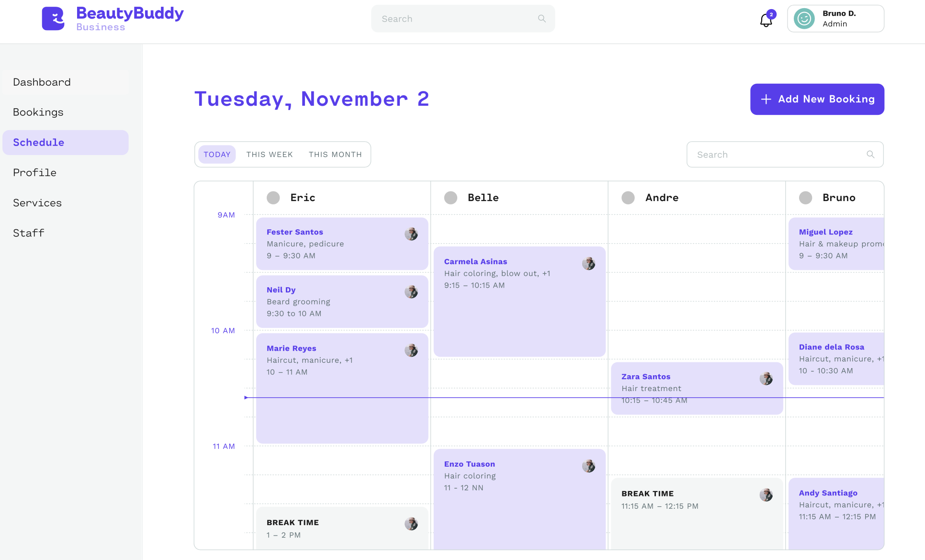Click avatar on Zara Santos booking

[x=766, y=379]
